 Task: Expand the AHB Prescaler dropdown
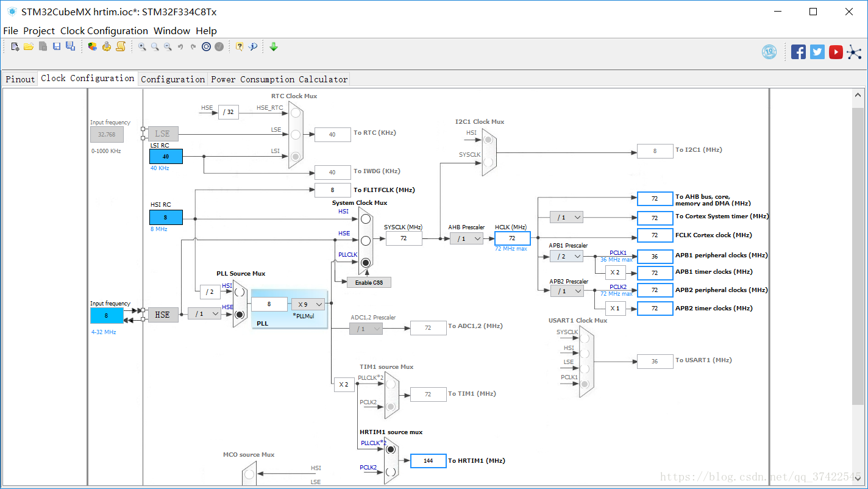tap(466, 238)
